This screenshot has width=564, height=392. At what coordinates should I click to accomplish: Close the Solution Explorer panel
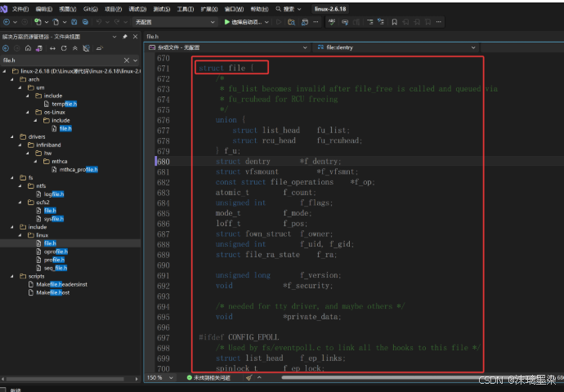[135, 36]
